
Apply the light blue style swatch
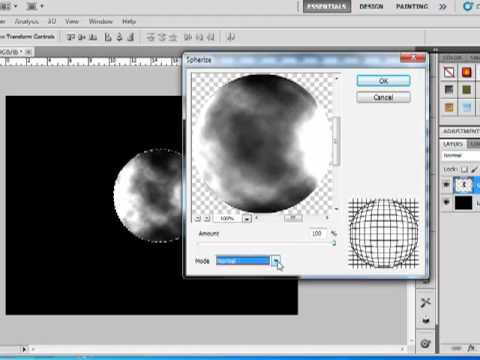point(467,107)
